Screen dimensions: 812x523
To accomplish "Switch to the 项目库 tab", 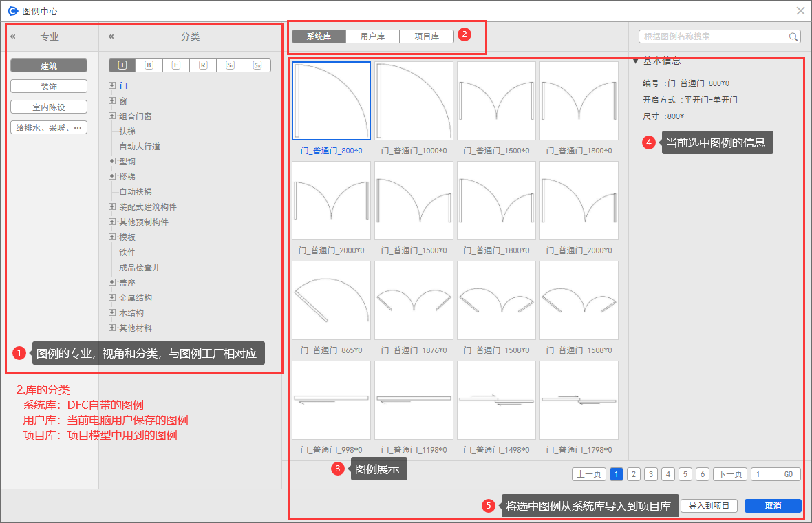I will coord(427,36).
